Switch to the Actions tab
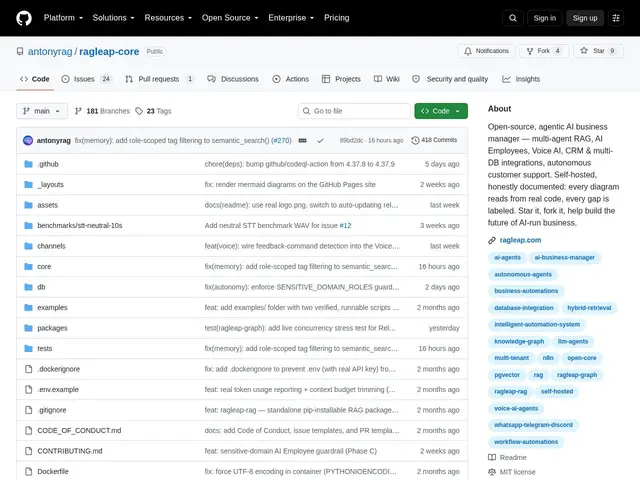The height and width of the screenshot is (480, 640). pos(291,79)
